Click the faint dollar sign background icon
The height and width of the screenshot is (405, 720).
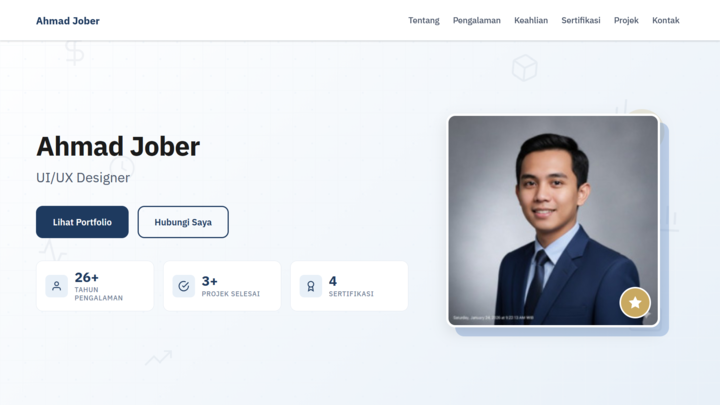[x=74, y=52]
